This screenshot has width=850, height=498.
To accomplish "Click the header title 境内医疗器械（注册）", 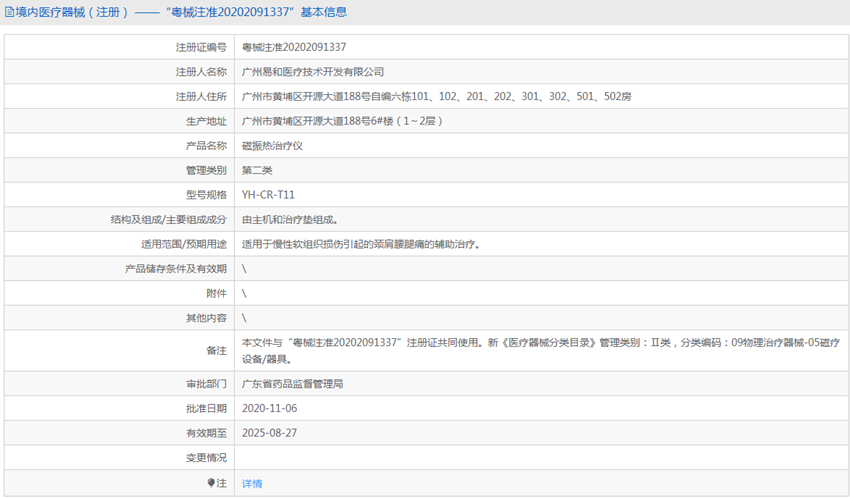I will coord(72,12).
